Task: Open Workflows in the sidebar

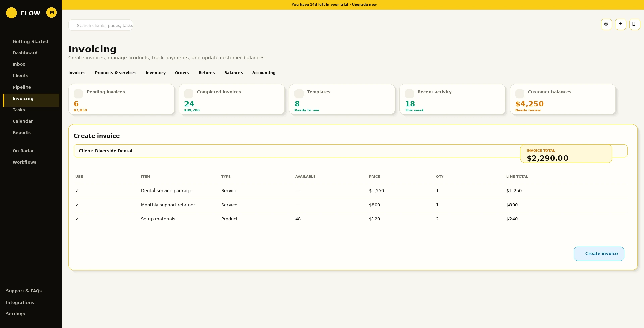Action: click(24, 162)
